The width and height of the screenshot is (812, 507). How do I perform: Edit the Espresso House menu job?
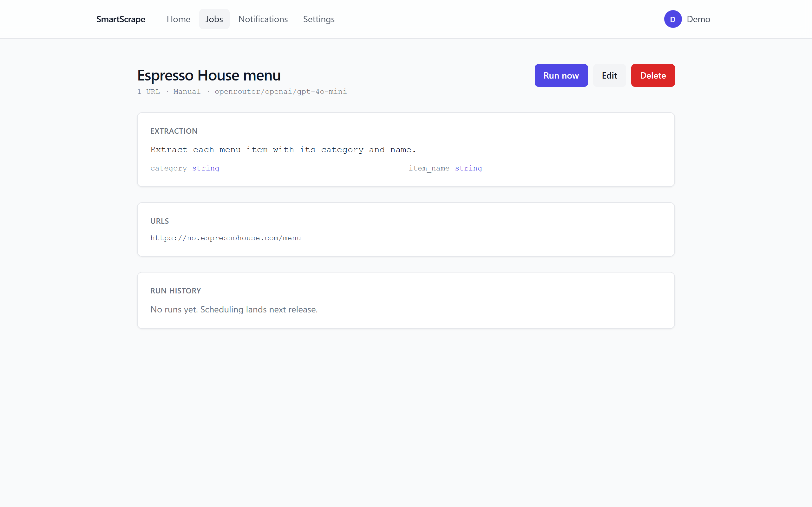pos(609,75)
